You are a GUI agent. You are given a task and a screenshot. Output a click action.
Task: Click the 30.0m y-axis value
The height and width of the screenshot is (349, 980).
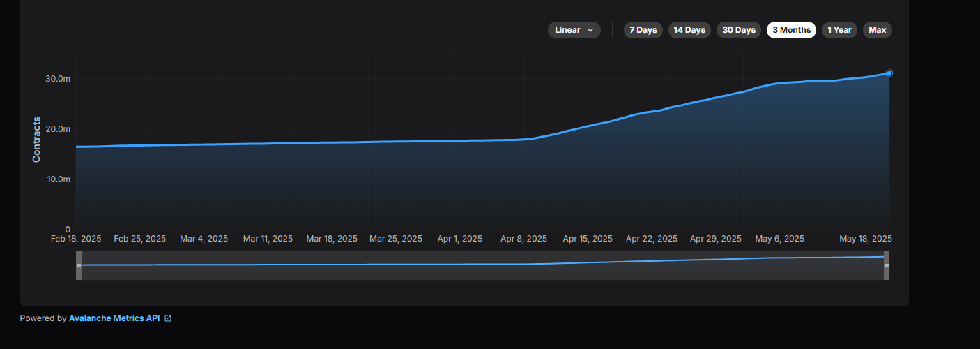click(58, 79)
